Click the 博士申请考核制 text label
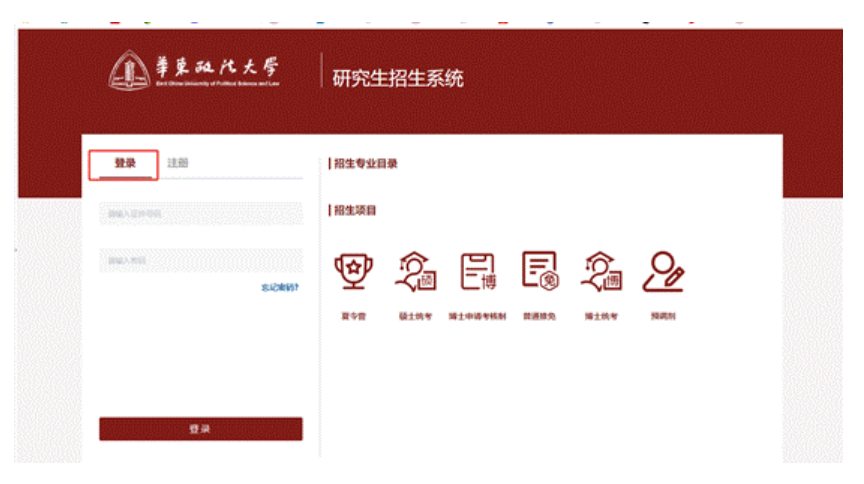The width and height of the screenshot is (864, 484). (x=477, y=316)
